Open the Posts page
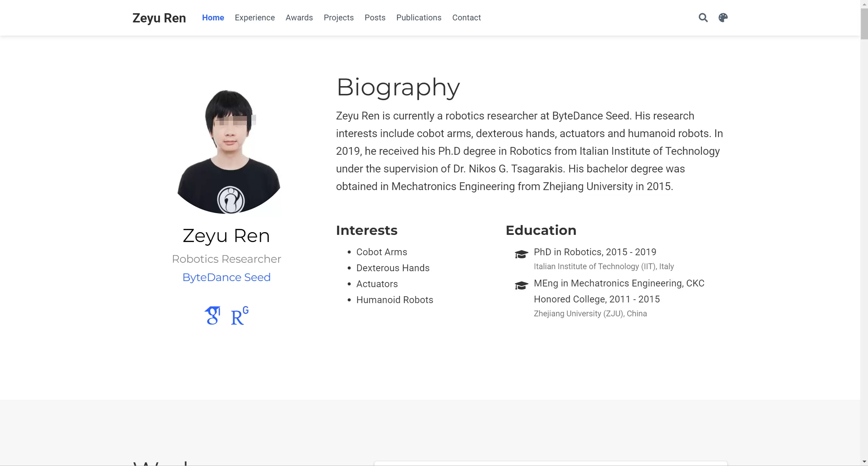This screenshot has height=466, width=868. tap(374, 18)
